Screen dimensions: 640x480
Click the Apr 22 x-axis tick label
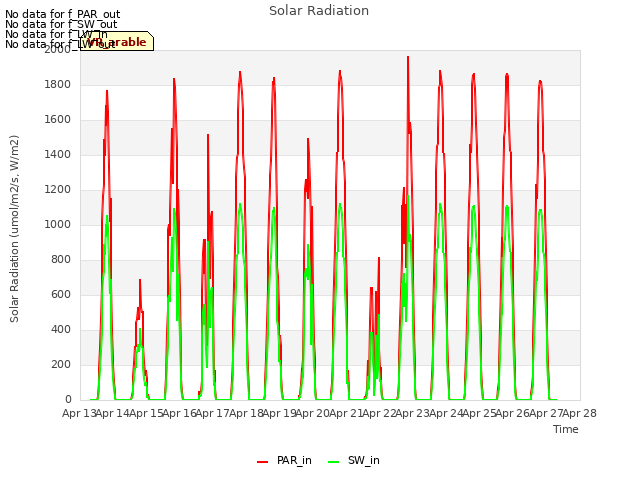(380, 413)
